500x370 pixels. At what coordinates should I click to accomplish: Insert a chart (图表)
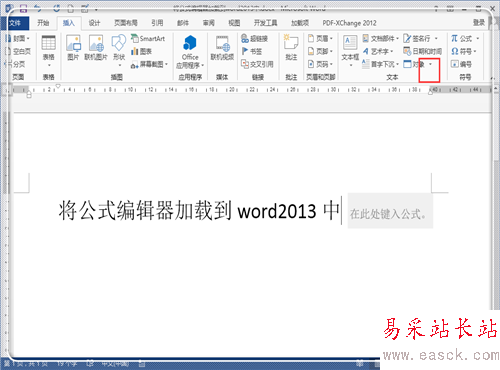(x=142, y=51)
